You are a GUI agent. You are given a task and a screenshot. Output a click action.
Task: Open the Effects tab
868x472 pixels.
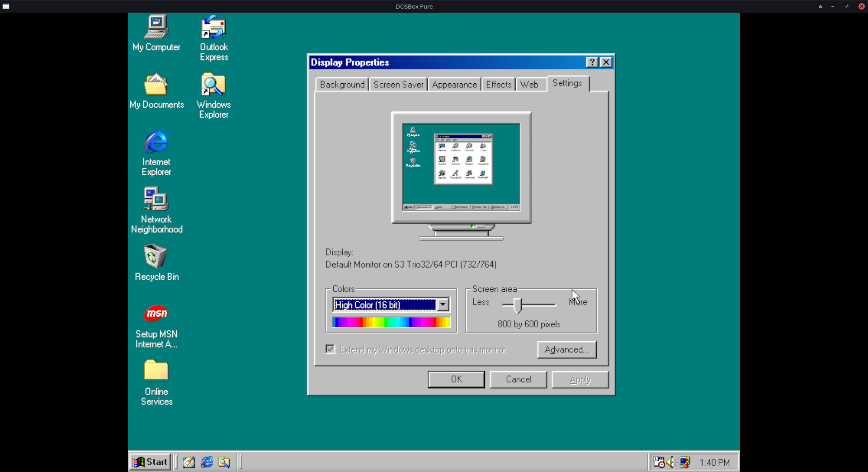coord(498,85)
